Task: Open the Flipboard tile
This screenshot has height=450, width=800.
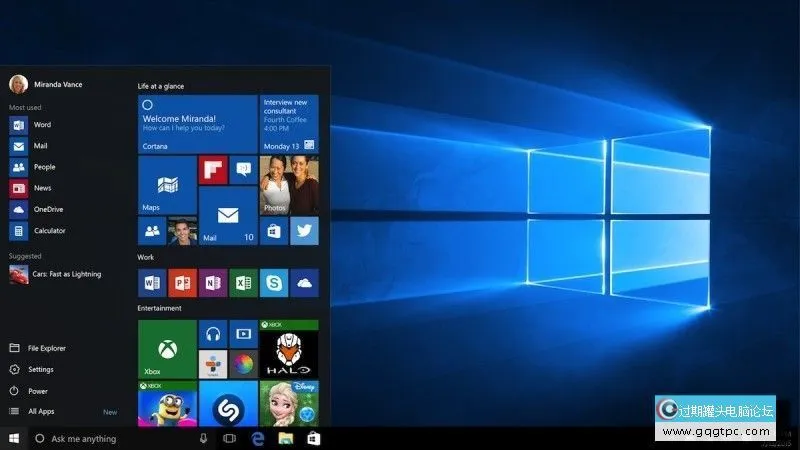Action: [x=212, y=169]
